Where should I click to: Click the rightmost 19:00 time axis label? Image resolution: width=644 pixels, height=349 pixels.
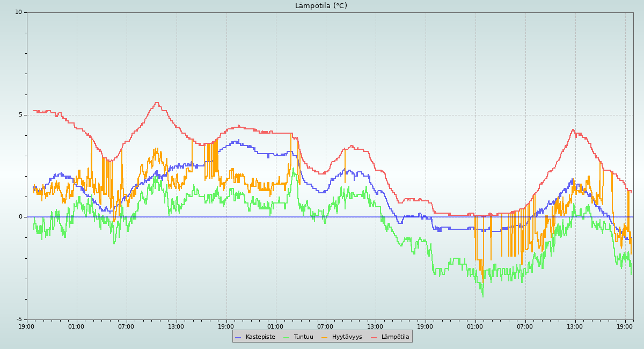(625, 326)
